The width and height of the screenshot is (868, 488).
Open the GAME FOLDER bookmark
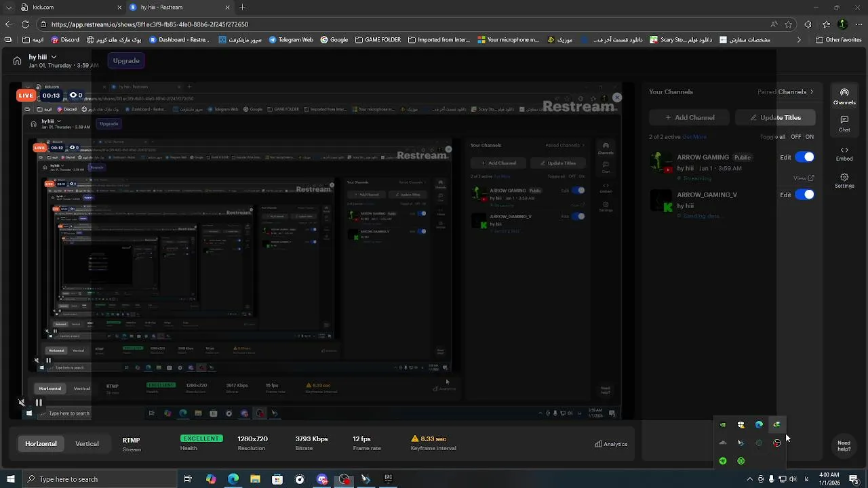pyautogui.click(x=378, y=40)
